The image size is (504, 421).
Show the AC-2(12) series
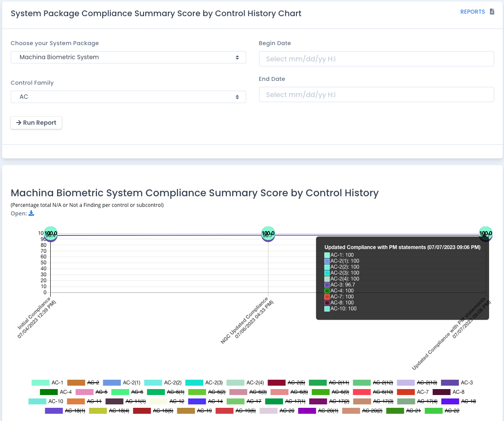coord(373,382)
